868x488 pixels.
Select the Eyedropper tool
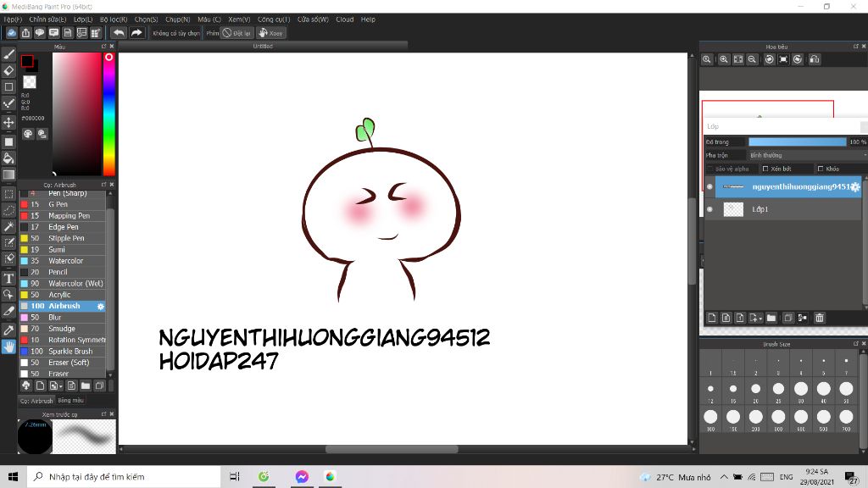point(8,330)
